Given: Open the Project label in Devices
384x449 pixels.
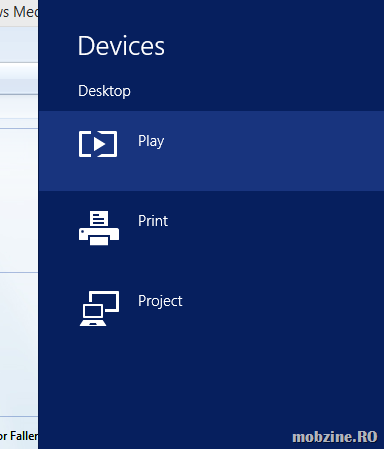Looking at the screenshot, I should 160,301.
